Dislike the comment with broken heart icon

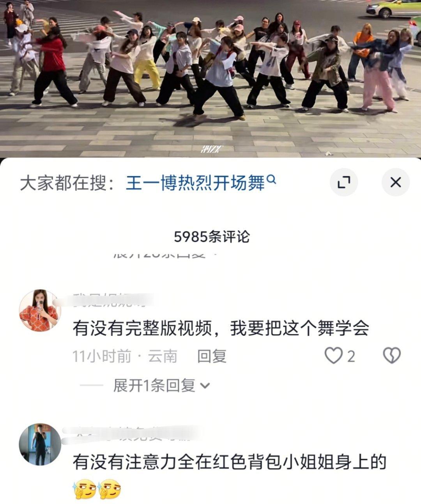392,356
